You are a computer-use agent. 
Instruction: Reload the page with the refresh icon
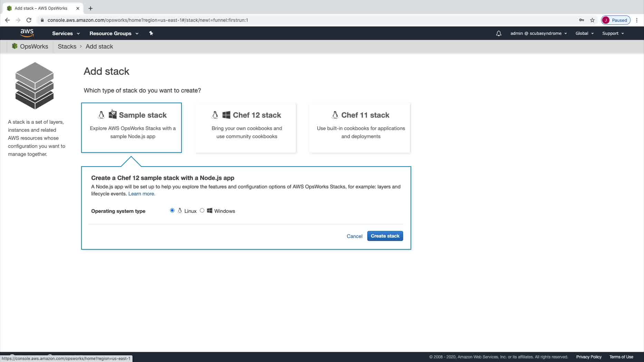click(x=29, y=20)
